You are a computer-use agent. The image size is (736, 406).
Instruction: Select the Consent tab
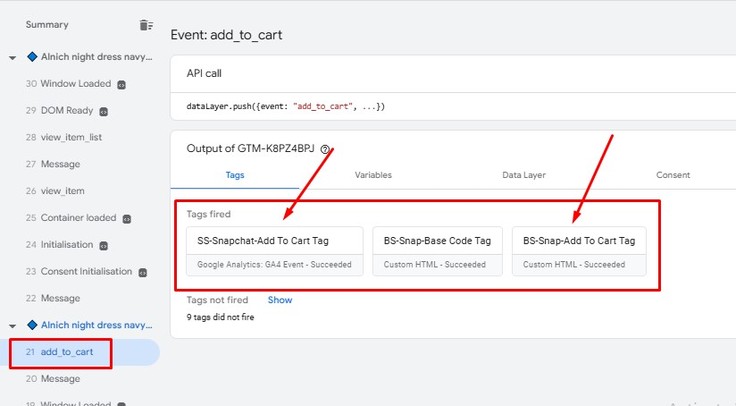pyautogui.click(x=673, y=175)
